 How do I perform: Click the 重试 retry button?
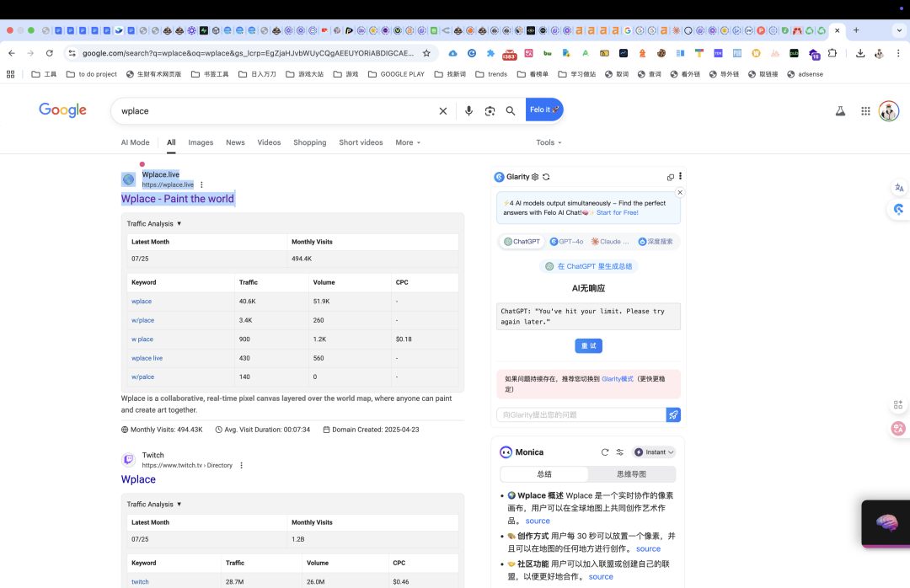pyautogui.click(x=588, y=346)
